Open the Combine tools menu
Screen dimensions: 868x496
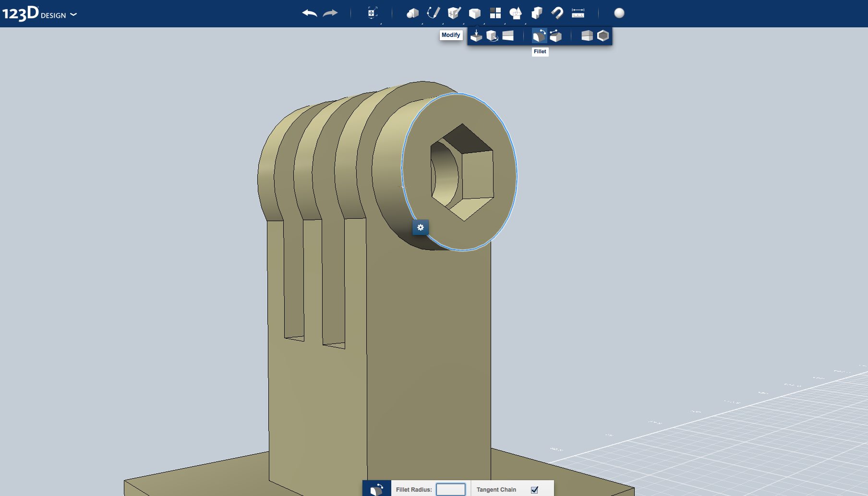click(x=537, y=13)
